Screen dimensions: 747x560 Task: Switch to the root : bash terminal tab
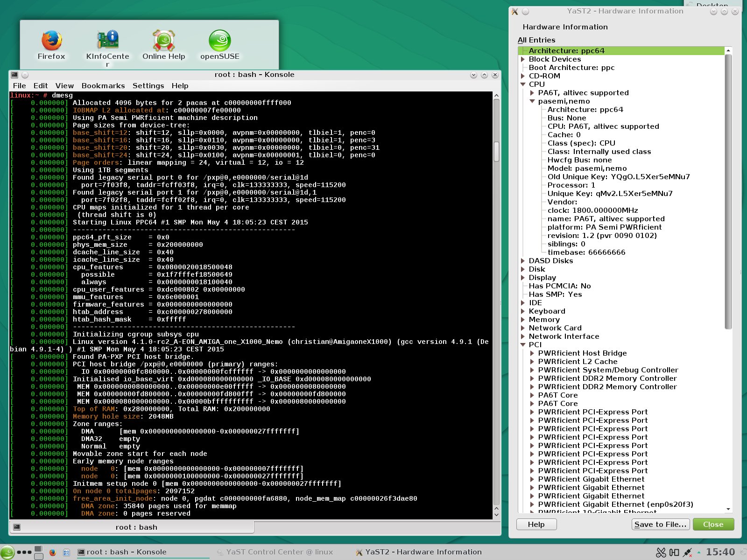(x=136, y=527)
